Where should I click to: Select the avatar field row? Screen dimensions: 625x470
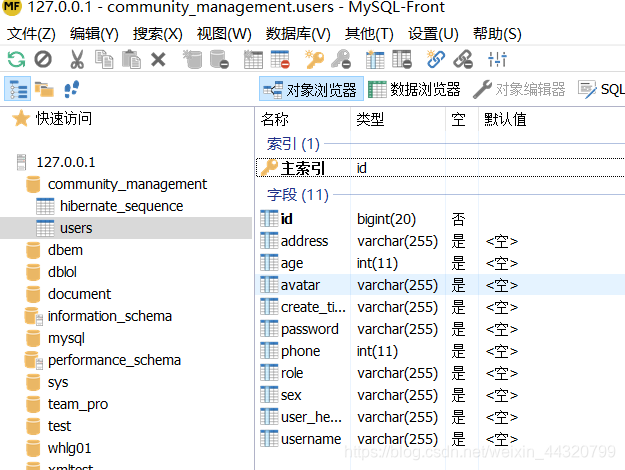pos(440,285)
